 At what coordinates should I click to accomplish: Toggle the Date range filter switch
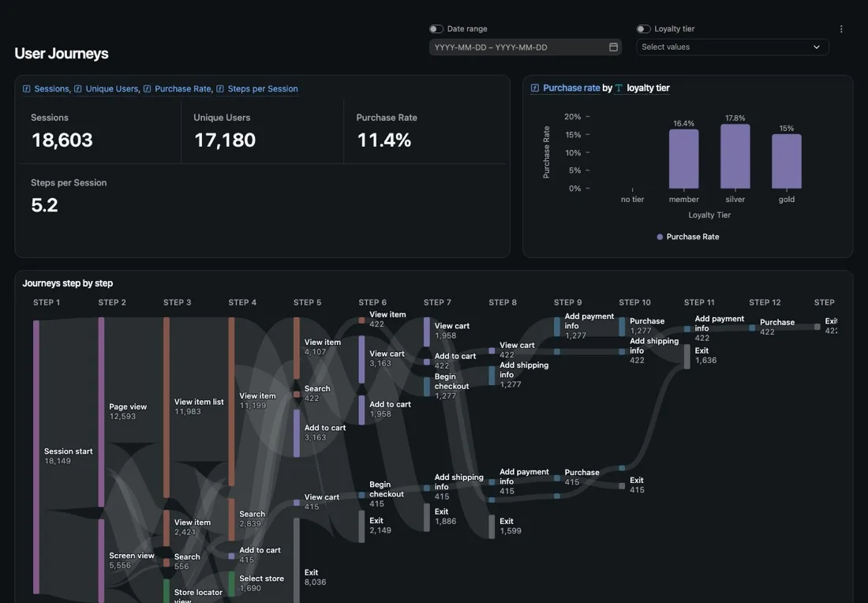(x=436, y=28)
